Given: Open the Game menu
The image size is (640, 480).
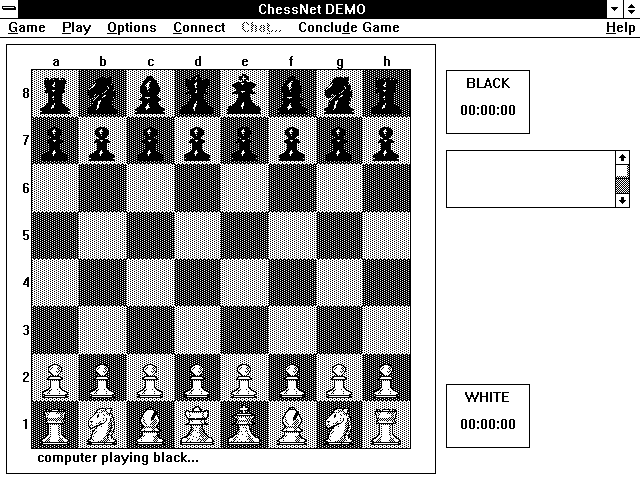Looking at the screenshot, I should [x=27, y=28].
